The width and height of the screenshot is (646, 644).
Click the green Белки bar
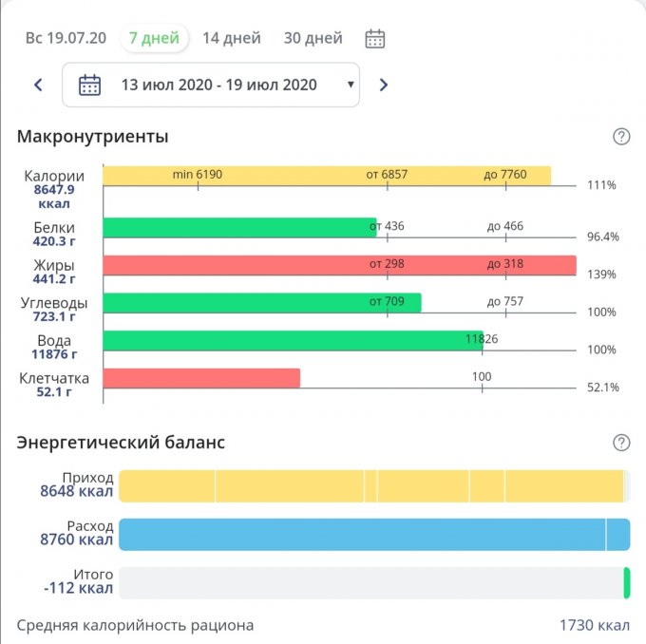(238, 227)
